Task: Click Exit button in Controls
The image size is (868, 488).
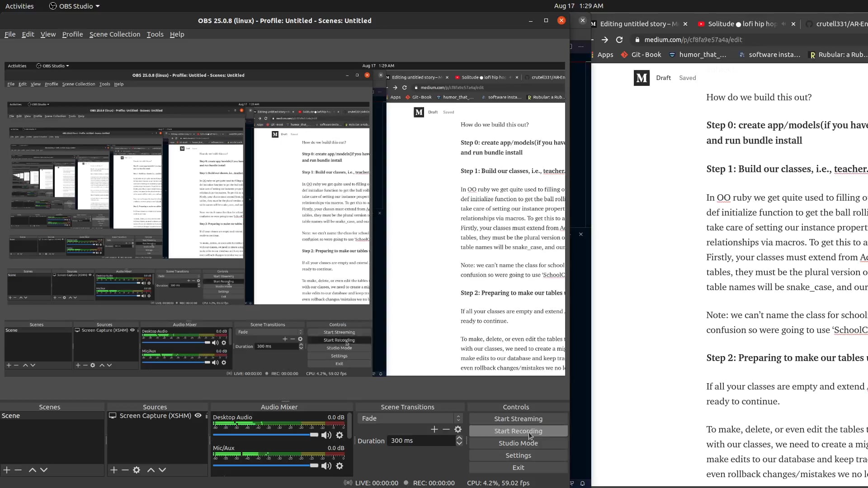Action: pos(518,468)
